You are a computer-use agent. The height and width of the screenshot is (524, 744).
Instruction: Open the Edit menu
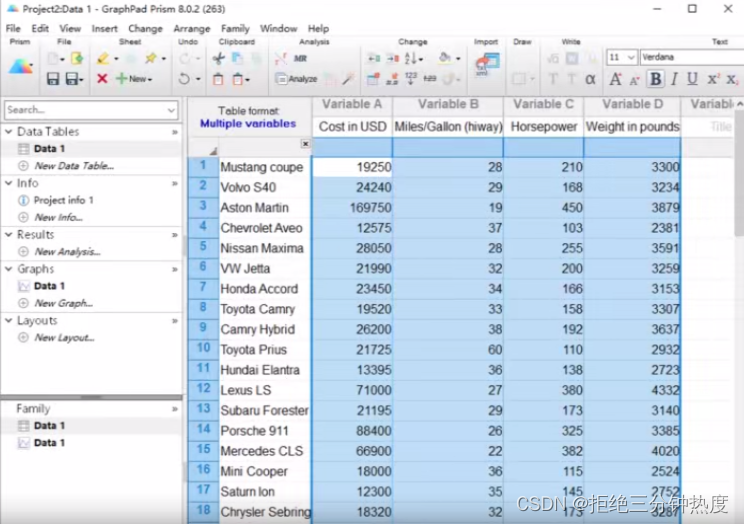click(x=40, y=28)
